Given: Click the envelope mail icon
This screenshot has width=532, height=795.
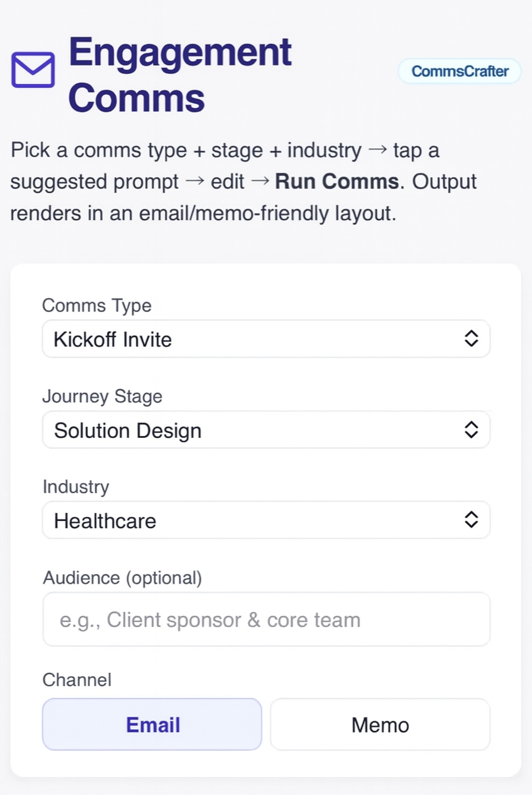Looking at the screenshot, I should (33, 70).
